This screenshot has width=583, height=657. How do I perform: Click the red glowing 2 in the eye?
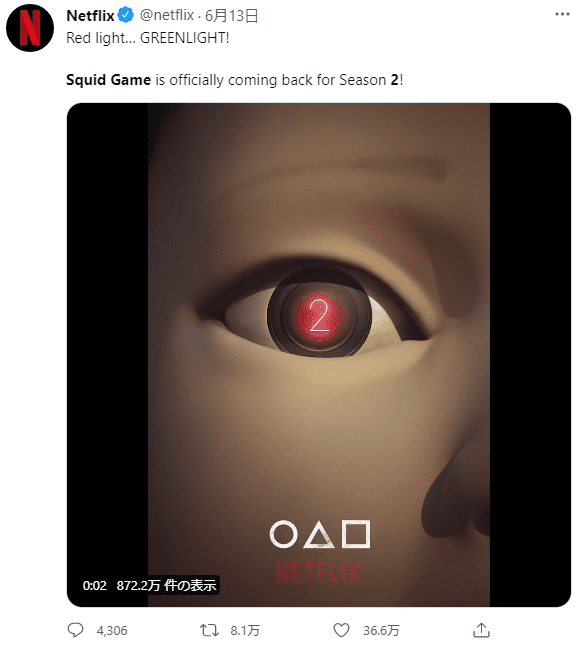(319, 315)
